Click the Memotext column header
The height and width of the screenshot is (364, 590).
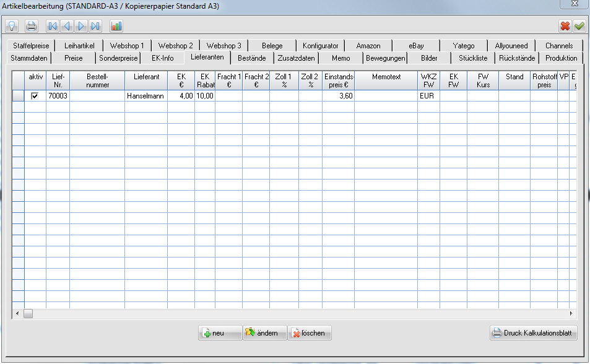386,80
